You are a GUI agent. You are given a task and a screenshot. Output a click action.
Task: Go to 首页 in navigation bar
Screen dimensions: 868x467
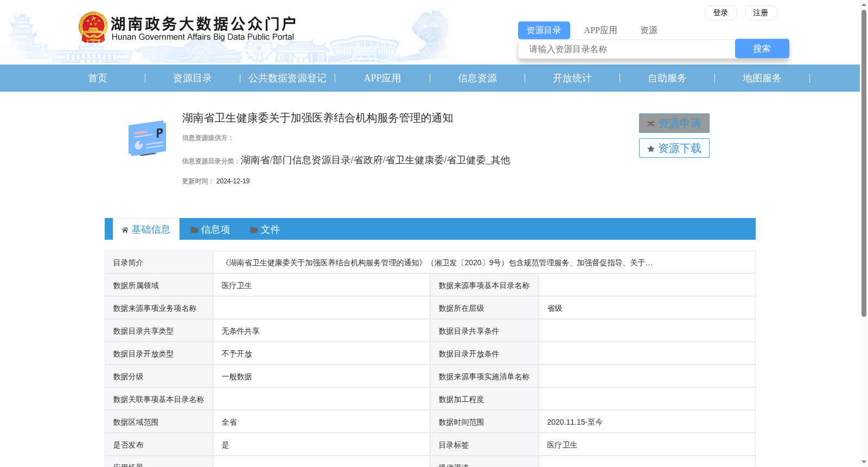(98, 78)
